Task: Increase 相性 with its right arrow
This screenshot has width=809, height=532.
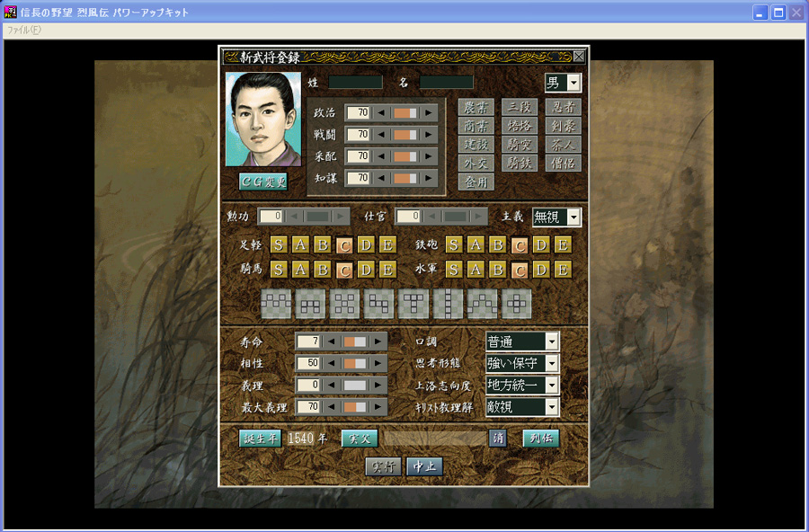Action: (378, 363)
